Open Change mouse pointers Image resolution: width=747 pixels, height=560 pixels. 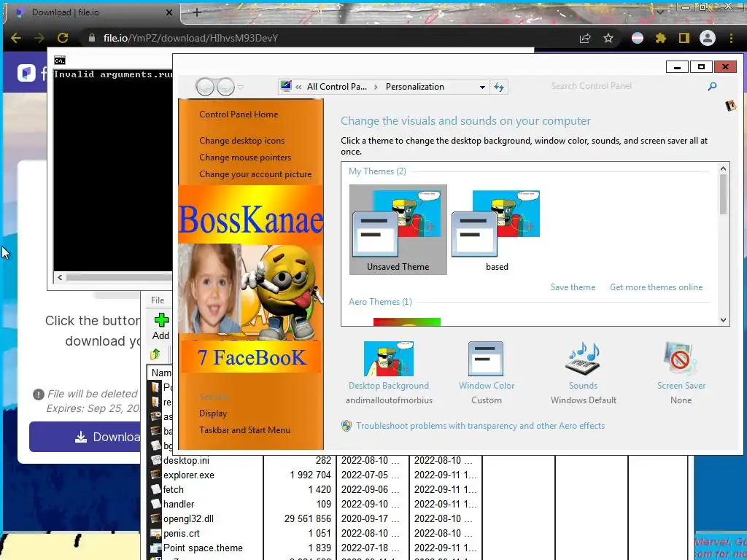point(245,157)
